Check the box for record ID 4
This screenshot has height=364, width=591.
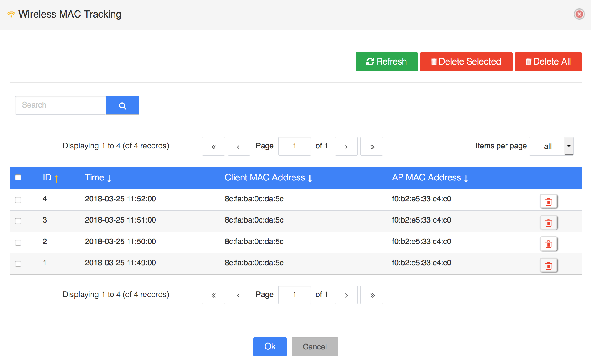pos(18,200)
